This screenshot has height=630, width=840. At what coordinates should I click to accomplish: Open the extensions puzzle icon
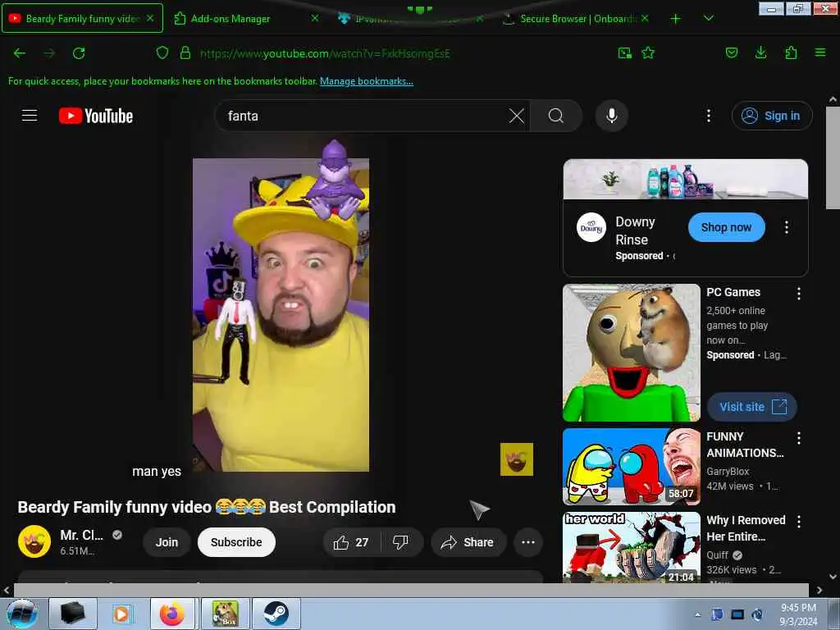[x=791, y=52]
